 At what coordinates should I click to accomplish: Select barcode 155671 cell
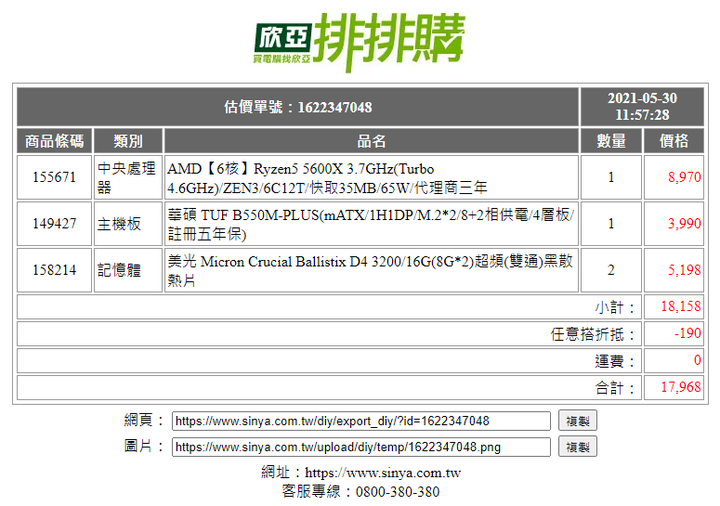point(55,177)
